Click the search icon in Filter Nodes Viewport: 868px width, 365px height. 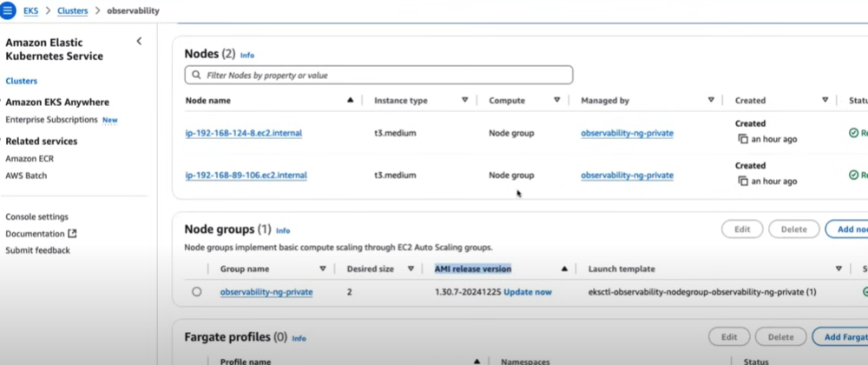pyautogui.click(x=196, y=75)
